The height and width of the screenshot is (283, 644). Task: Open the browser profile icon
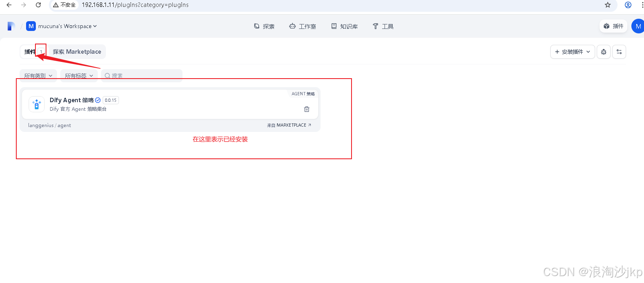[x=628, y=5]
